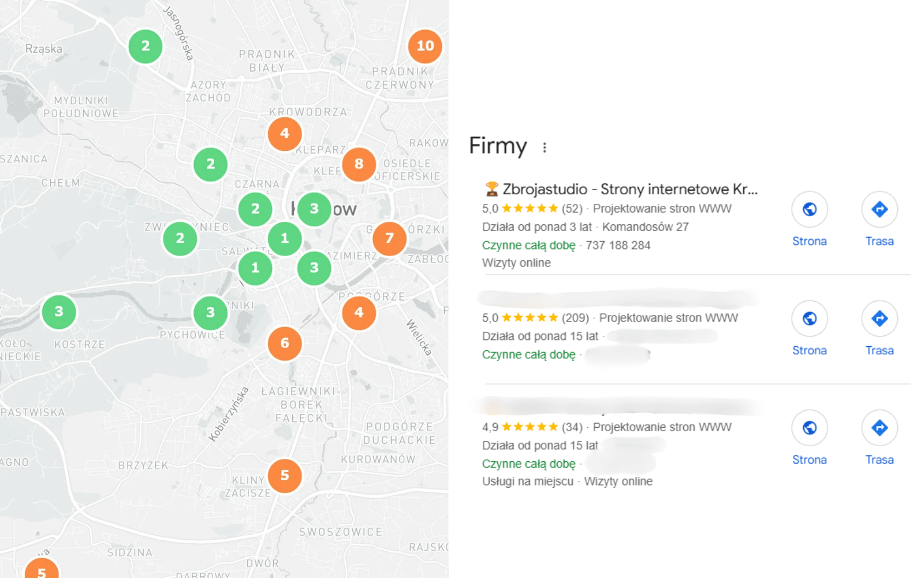924x578 pixels.
Task: Open the Strona icon for the second listing
Action: click(x=810, y=318)
